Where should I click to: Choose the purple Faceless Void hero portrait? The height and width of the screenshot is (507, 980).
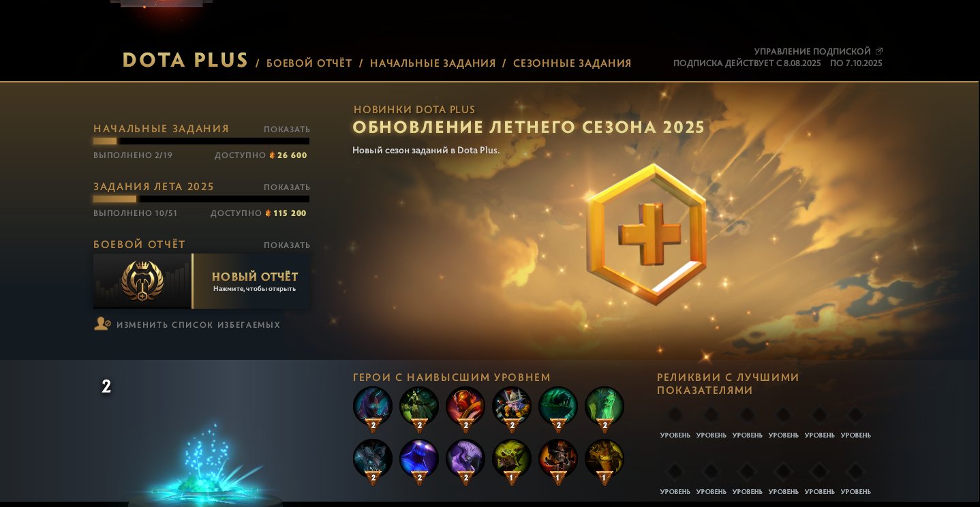pyautogui.click(x=465, y=459)
